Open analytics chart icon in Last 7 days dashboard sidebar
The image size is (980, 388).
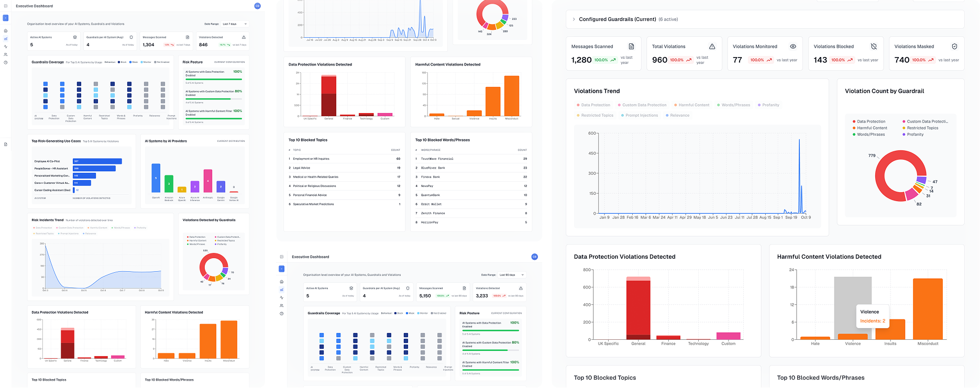[x=6, y=39]
